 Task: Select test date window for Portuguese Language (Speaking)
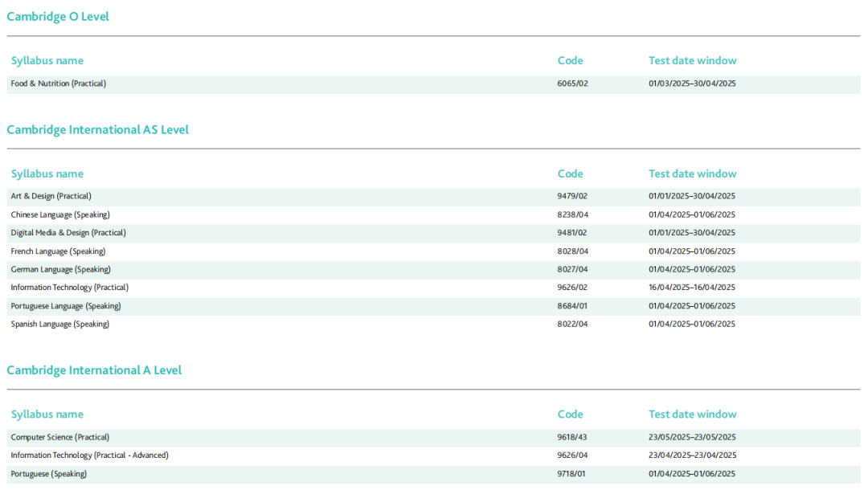click(x=692, y=306)
